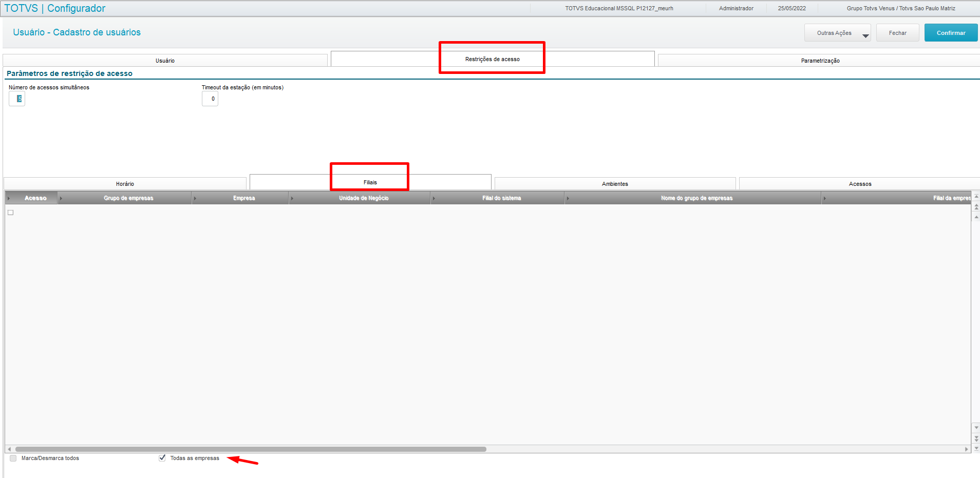The image size is (980, 478).
Task: Click the Grupo Totvs Venus branch label
Action: point(901,8)
